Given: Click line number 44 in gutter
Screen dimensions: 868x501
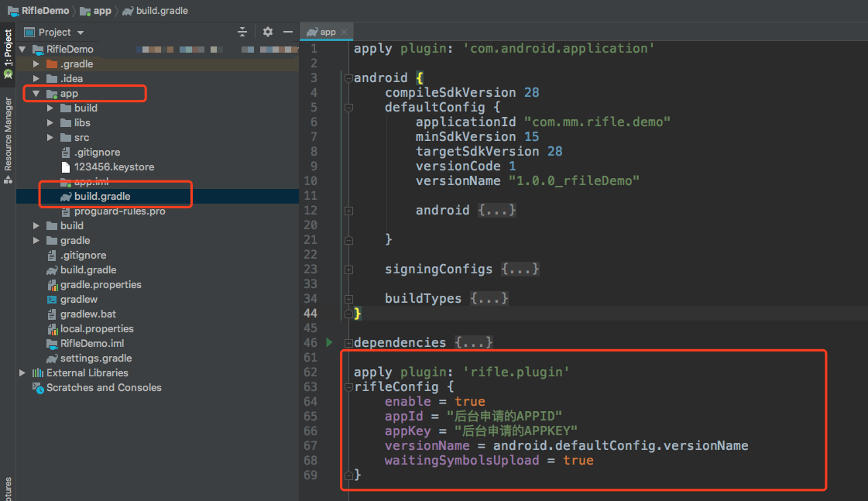Looking at the screenshot, I should (310, 314).
